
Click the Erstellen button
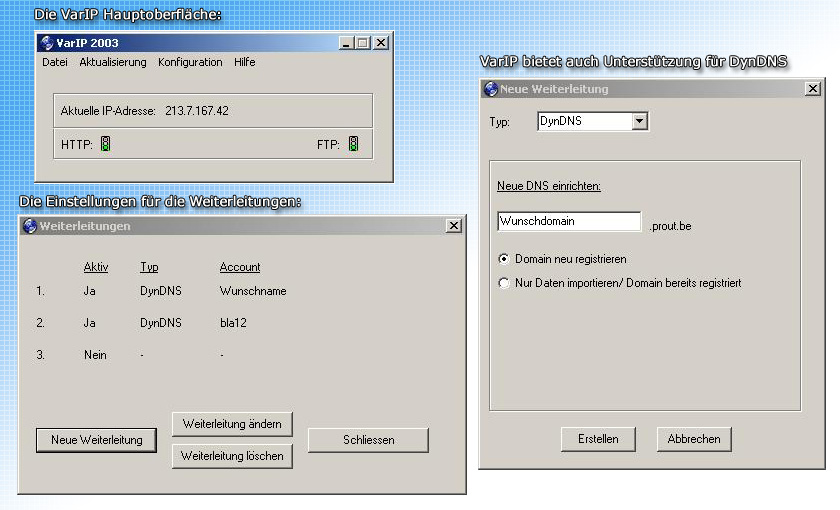coord(598,439)
